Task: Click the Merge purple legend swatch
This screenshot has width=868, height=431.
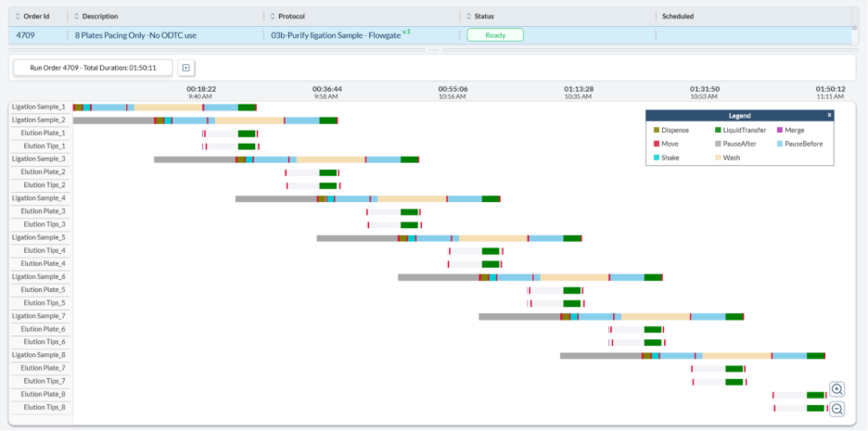Action: pyautogui.click(x=779, y=130)
